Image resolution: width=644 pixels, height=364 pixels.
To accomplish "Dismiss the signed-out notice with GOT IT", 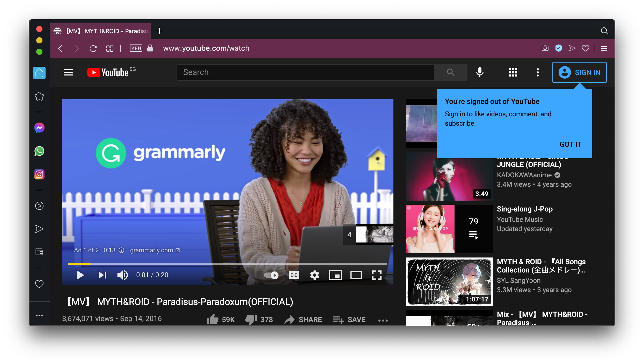I will coord(570,144).
